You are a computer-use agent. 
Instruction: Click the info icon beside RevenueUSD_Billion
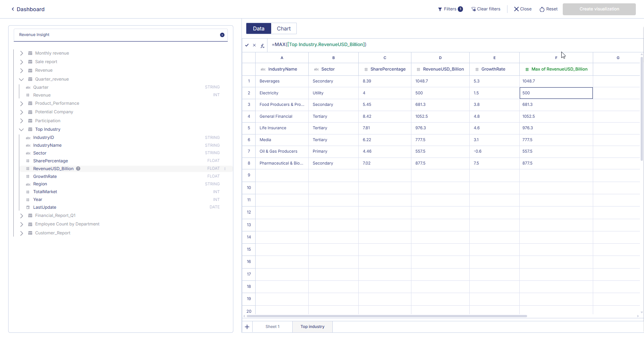78,169
